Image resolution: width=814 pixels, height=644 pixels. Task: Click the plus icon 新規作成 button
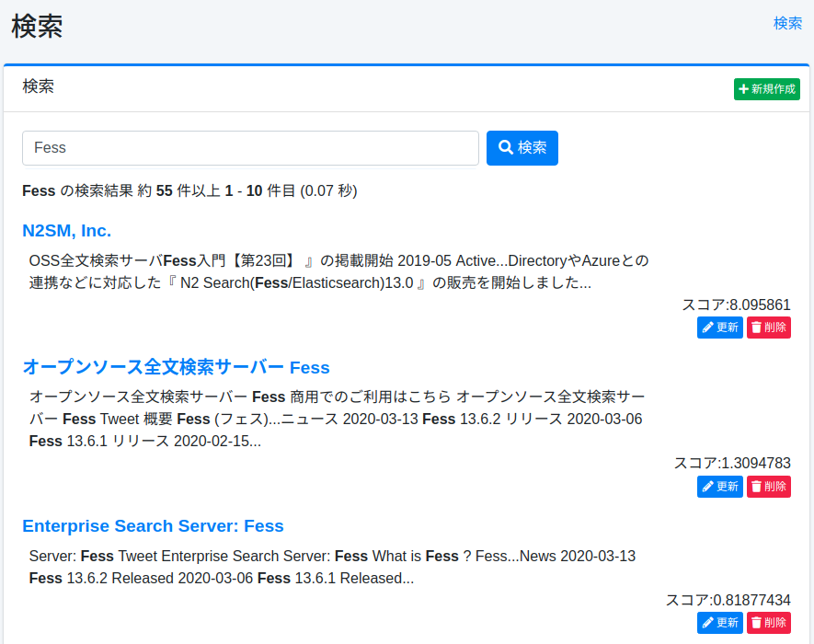coord(766,89)
